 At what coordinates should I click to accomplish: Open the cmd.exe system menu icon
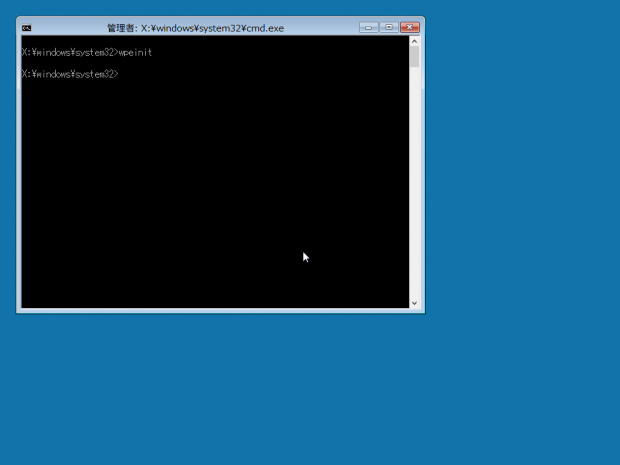pos(26,28)
